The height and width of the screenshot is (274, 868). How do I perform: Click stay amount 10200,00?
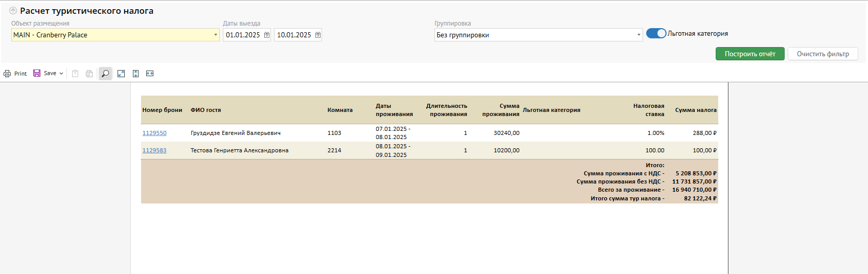[x=507, y=150]
